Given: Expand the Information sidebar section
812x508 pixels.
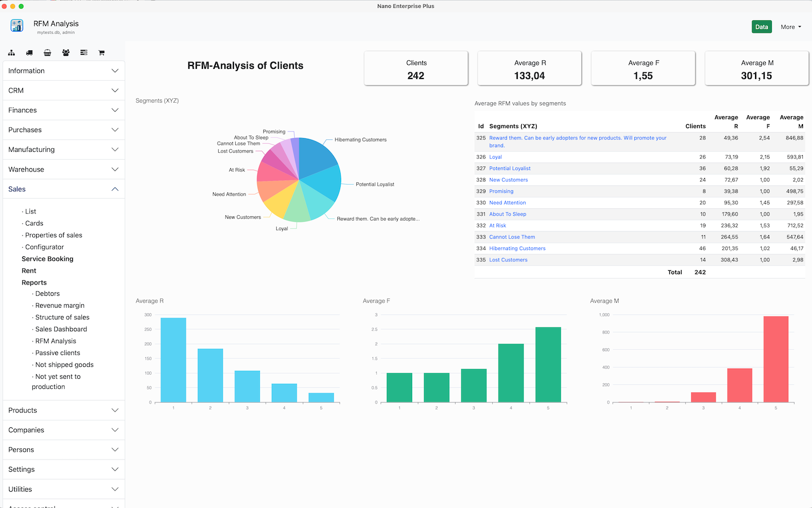Looking at the screenshot, I should point(64,71).
